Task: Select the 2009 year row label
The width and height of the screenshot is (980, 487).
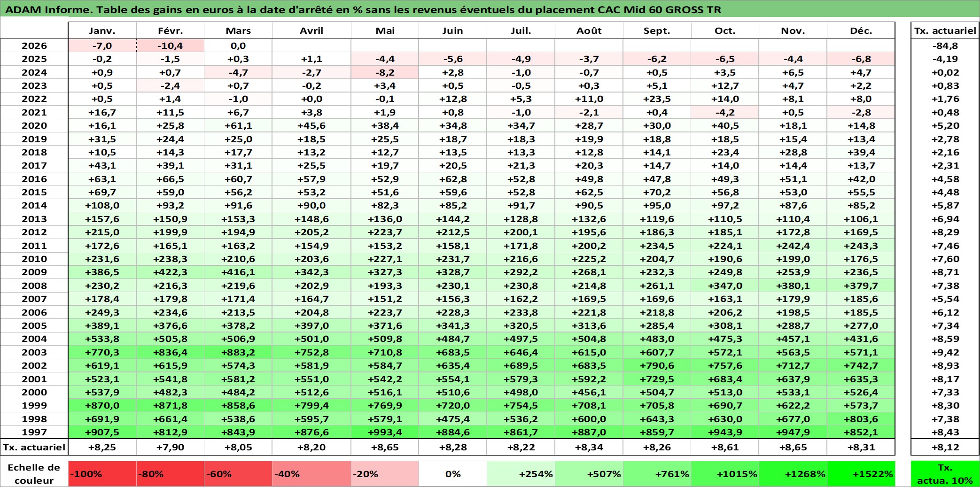Action: 34,272
